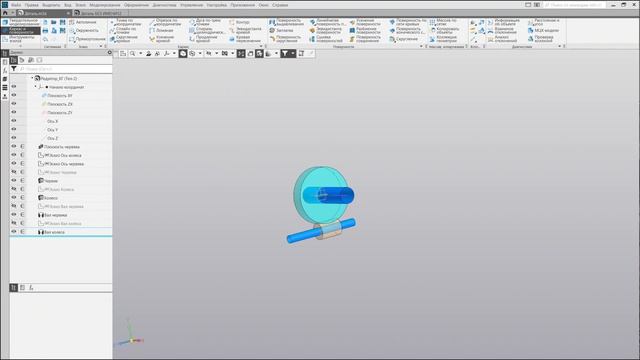Toggle visibility of Плоскость XY
The width and height of the screenshot is (640, 360).
[x=14, y=95]
